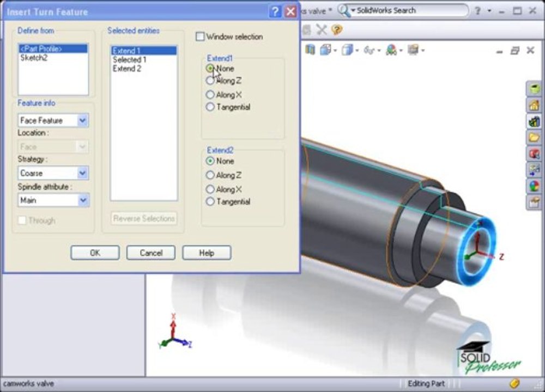
Task: Expand the View Orientation dropdown arrow
Action: 335,51
